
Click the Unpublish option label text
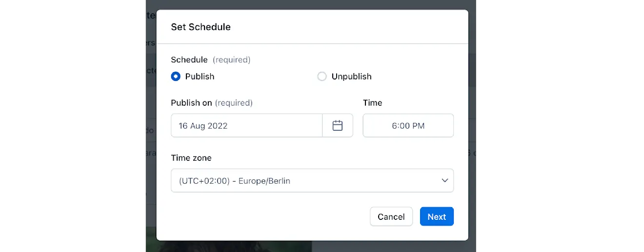(351, 77)
